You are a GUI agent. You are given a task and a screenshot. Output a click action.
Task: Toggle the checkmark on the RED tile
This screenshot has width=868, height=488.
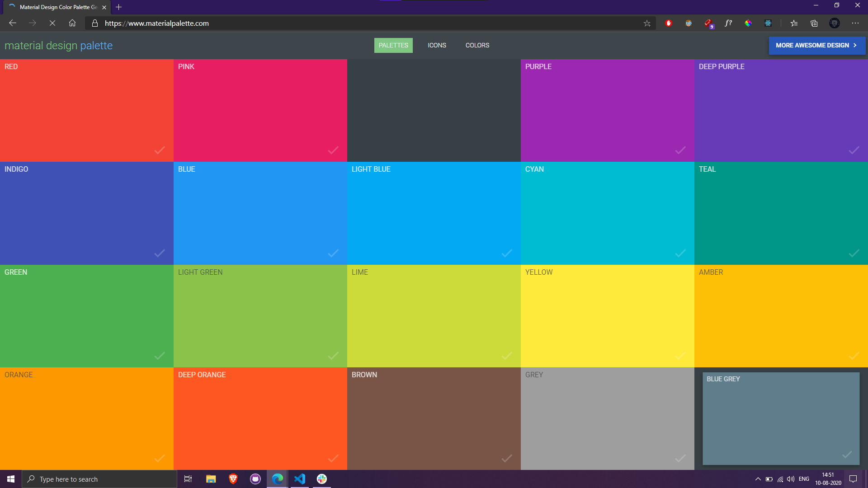pos(160,150)
